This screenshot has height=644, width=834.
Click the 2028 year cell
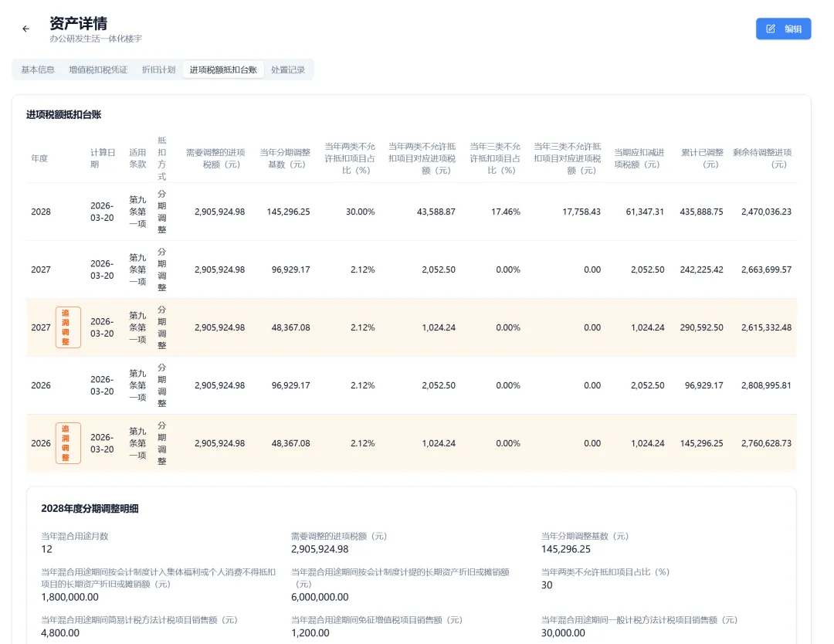[x=41, y=212]
